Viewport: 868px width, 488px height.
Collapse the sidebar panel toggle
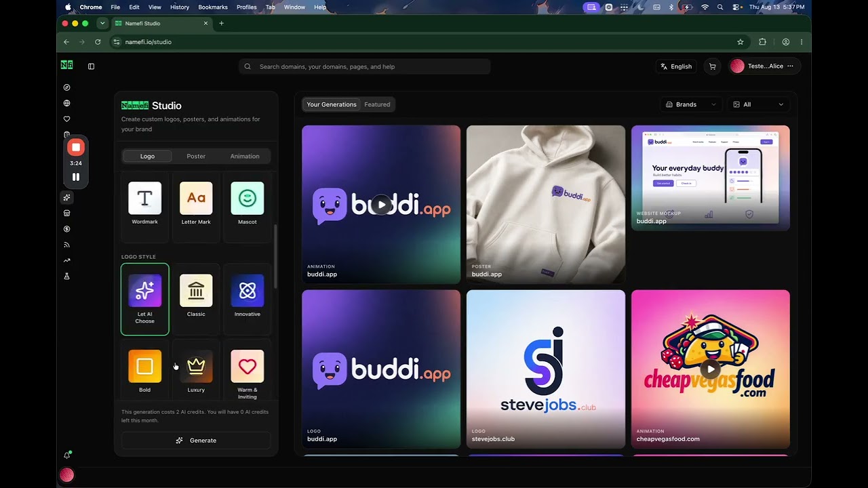click(x=92, y=66)
